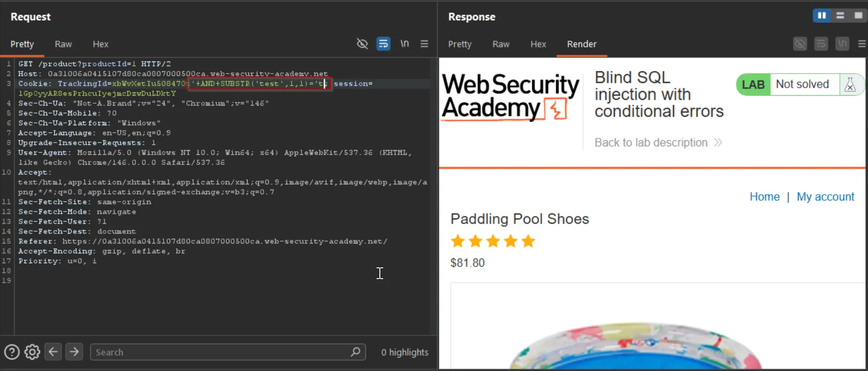868x371 pixels.
Task: Focus the request Search input field
Action: point(227,352)
